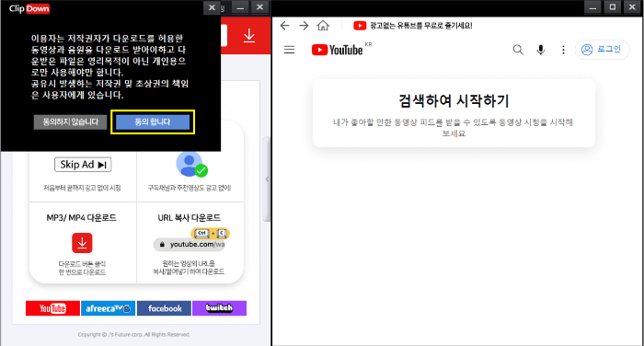Open YouTube search
Image resolution: width=644 pixels, height=346 pixels.
click(518, 50)
